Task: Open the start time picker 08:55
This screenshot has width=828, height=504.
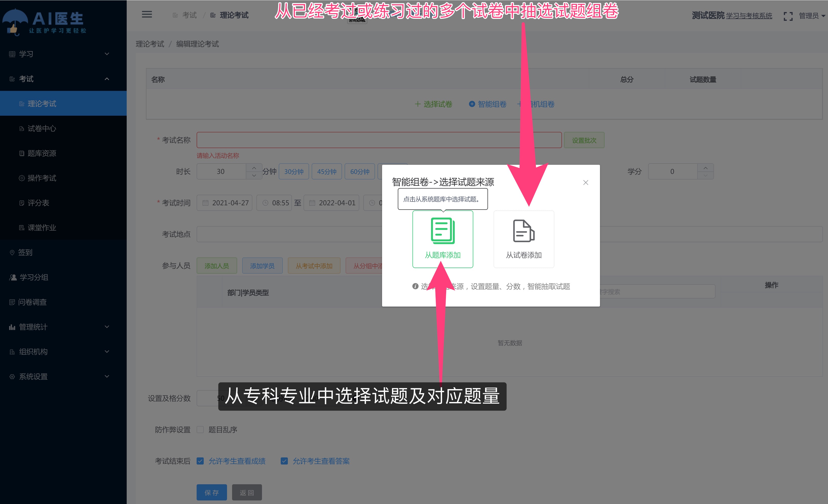Action: pyautogui.click(x=274, y=203)
